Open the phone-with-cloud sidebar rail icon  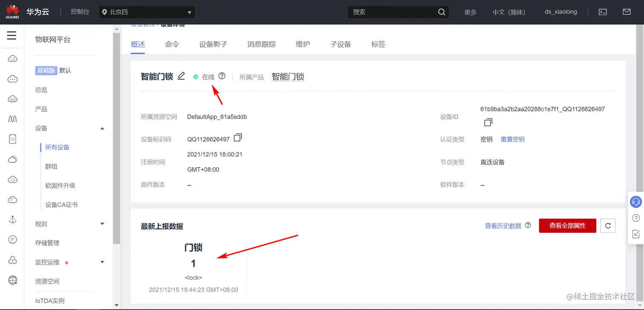pos(13,139)
